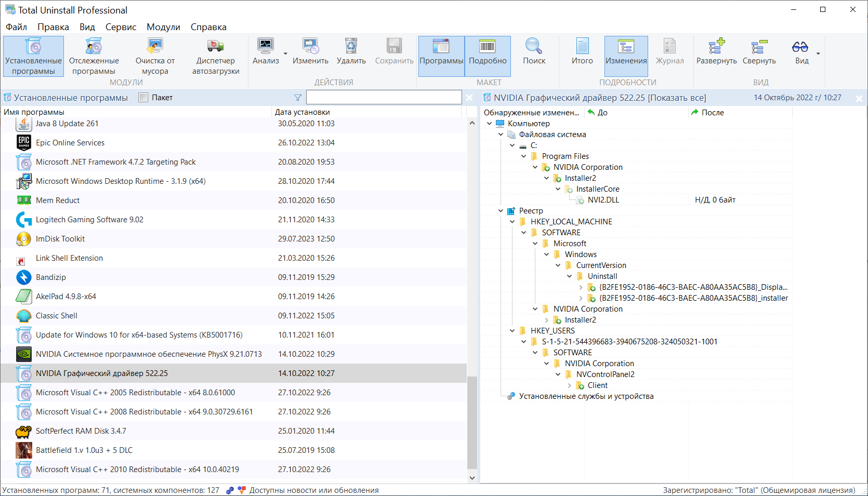This screenshot has width=868, height=496.
Task: Click the Epic Online Services icon
Action: (x=24, y=143)
